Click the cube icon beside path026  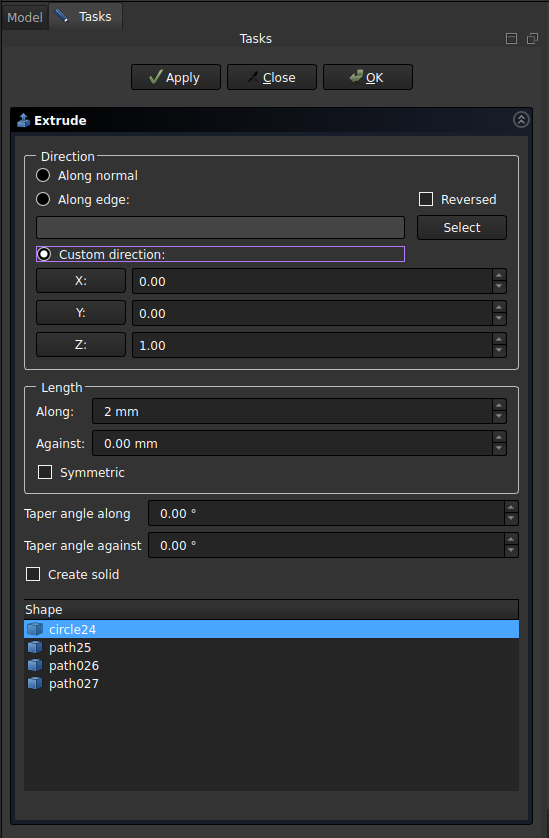tap(35, 665)
